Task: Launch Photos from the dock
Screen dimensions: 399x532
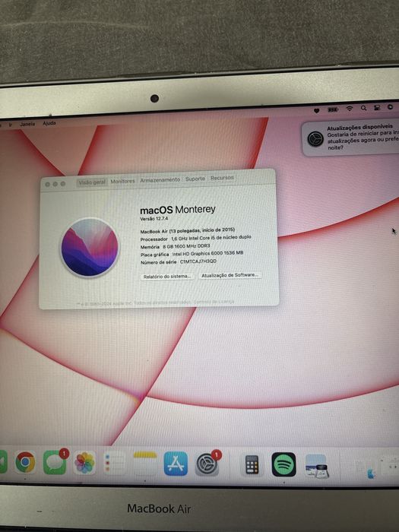Action: coord(84,462)
